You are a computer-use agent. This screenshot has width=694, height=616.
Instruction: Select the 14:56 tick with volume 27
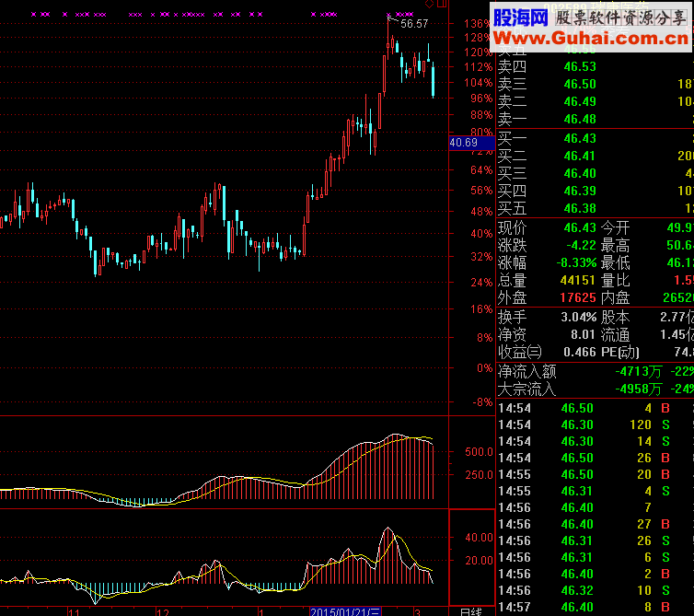pyautogui.click(x=595, y=524)
